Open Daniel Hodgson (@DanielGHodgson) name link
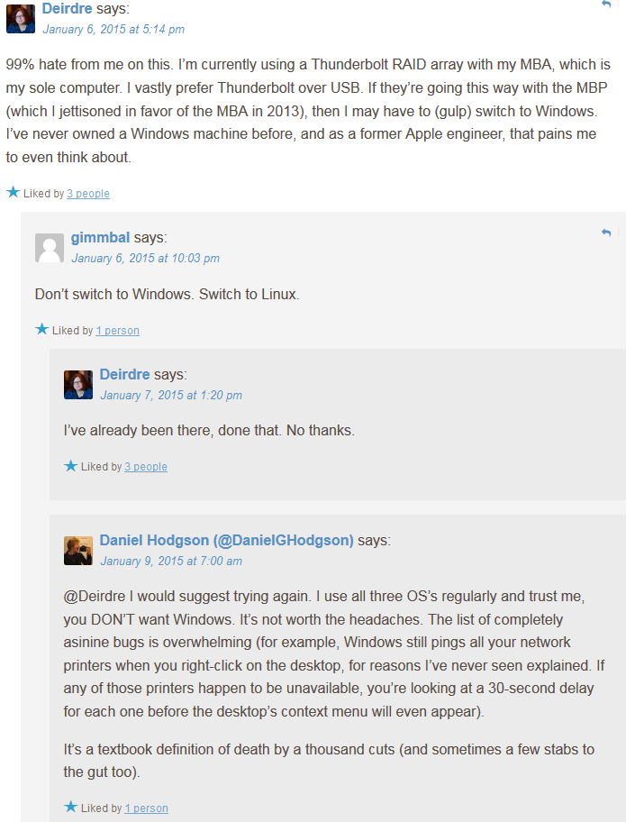644x822 pixels. tap(226, 541)
